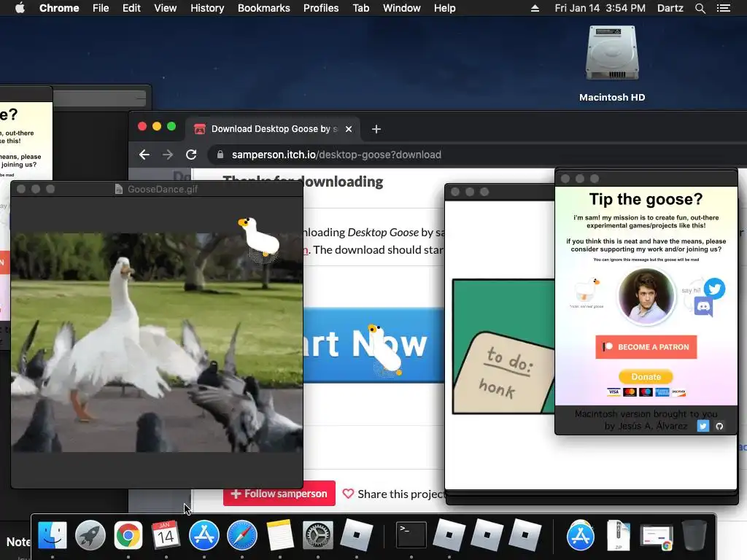Click the yellow Donate button
This screenshot has width=747, height=560.
(646, 377)
